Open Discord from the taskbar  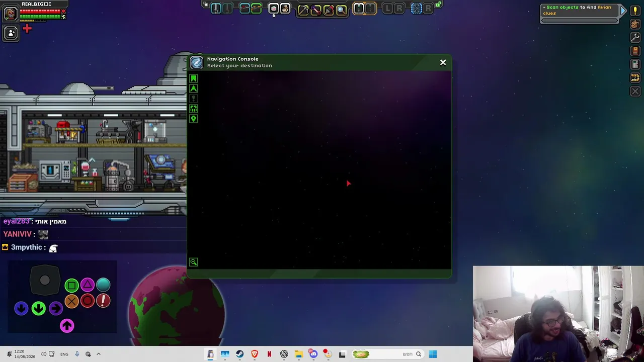pyautogui.click(x=313, y=354)
